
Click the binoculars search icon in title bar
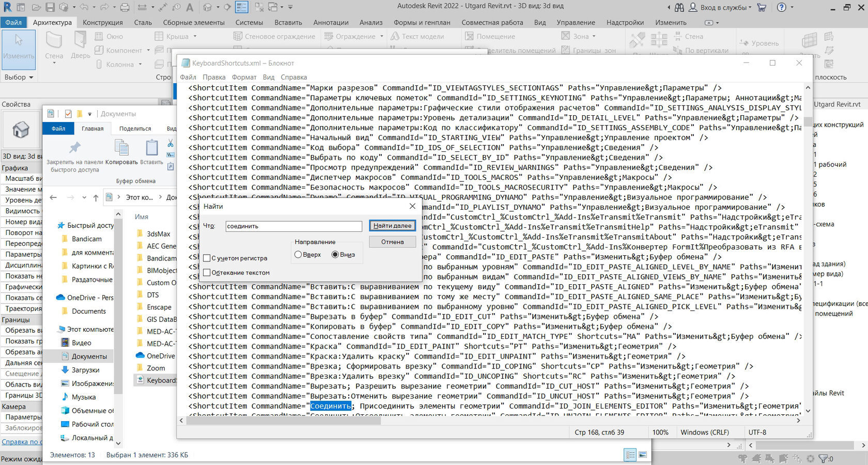tap(679, 7)
